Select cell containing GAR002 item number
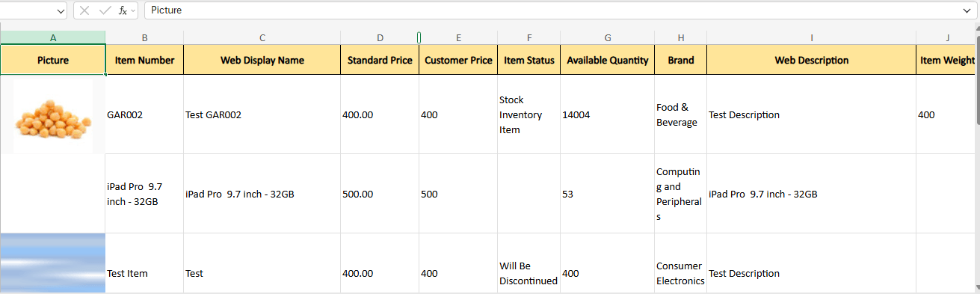The image size is (980, 294). tap(144, 114)
